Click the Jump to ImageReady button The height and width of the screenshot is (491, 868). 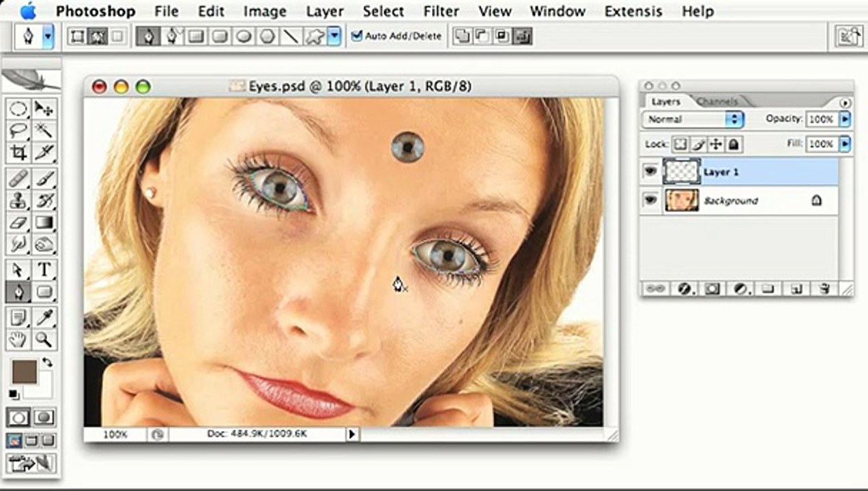(x=31, y=463)
